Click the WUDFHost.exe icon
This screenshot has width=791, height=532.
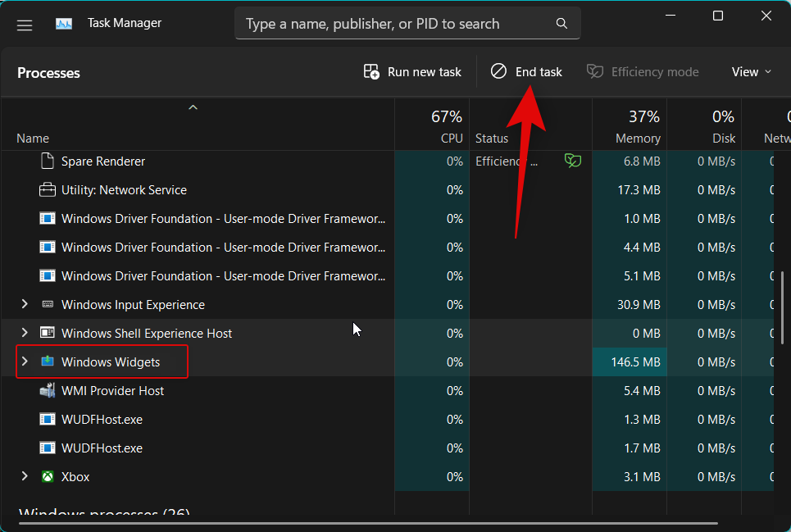47,419
